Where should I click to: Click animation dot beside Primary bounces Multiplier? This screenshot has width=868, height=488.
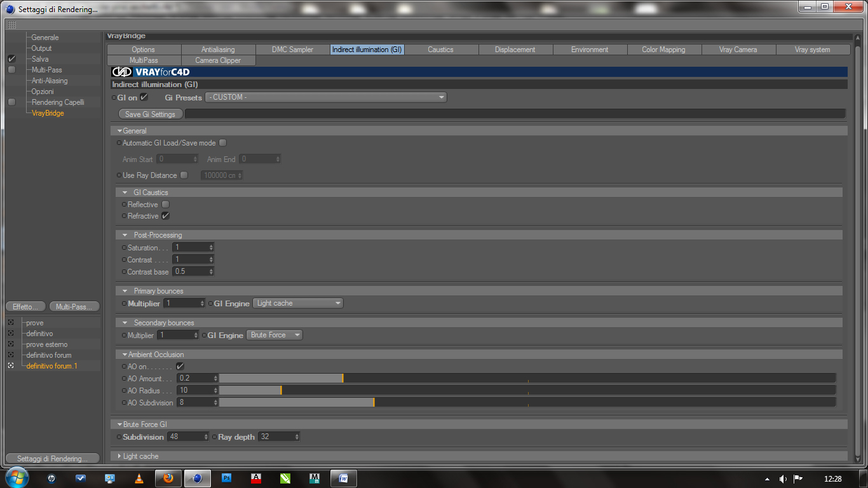pyautogui.click(x=125, y=304)
